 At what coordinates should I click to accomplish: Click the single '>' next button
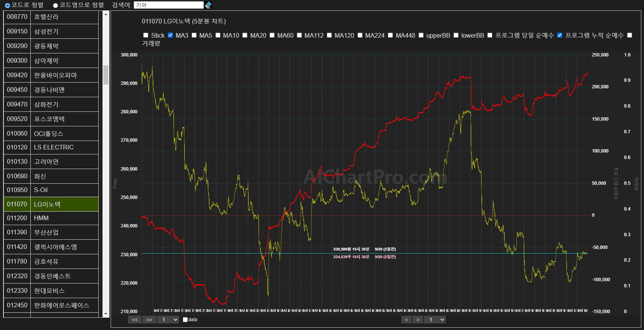[x=418, y=320]
